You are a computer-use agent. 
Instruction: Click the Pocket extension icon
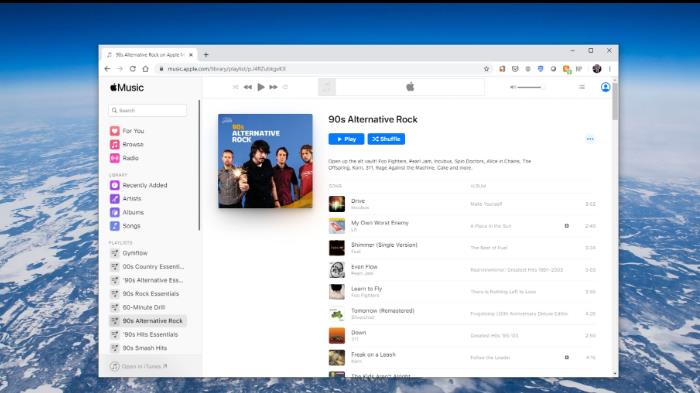click(x=515, y=69)
